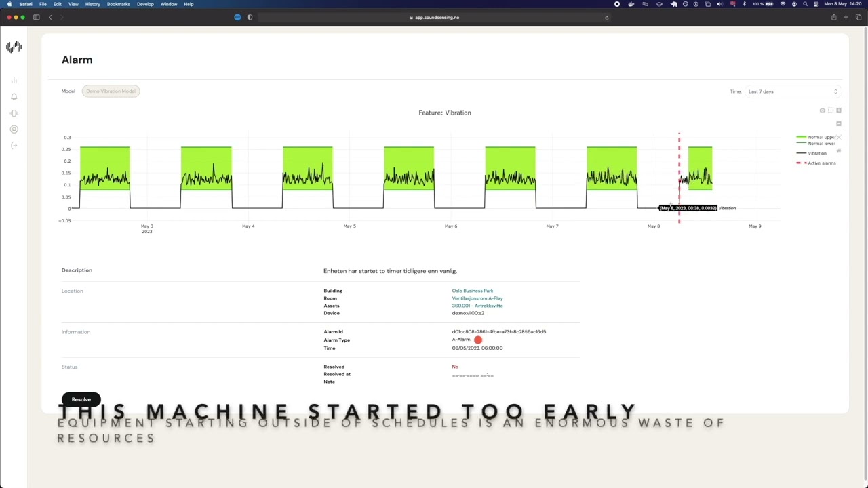Reset chart axes with home icon
This screenshot has height=488, width=868.
coord(839,151)
